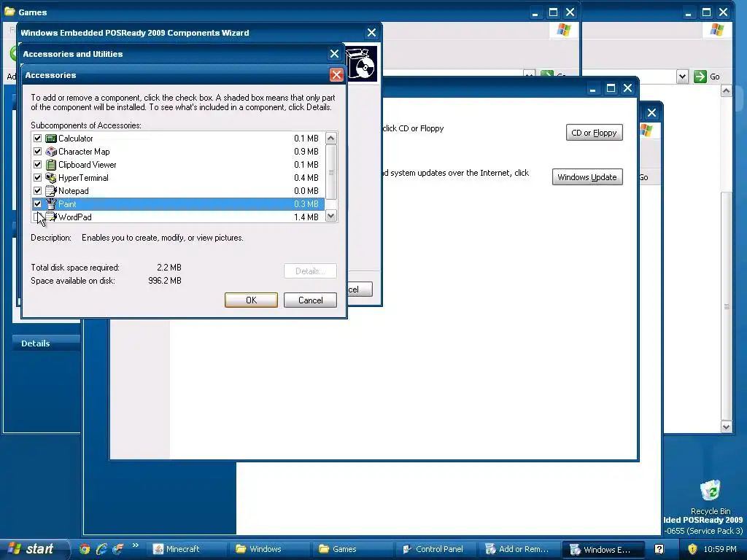Select the WordPad row text

[x=75, y=217]
